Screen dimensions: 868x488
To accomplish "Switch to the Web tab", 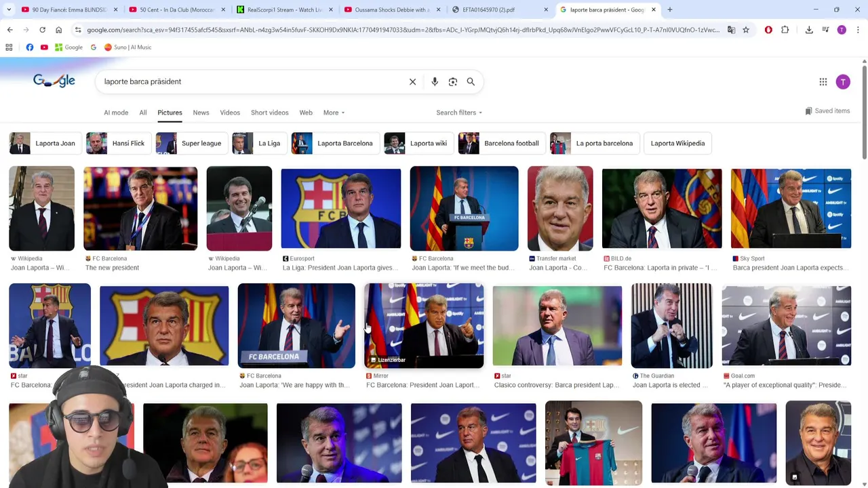I will [x=306, y=113].
